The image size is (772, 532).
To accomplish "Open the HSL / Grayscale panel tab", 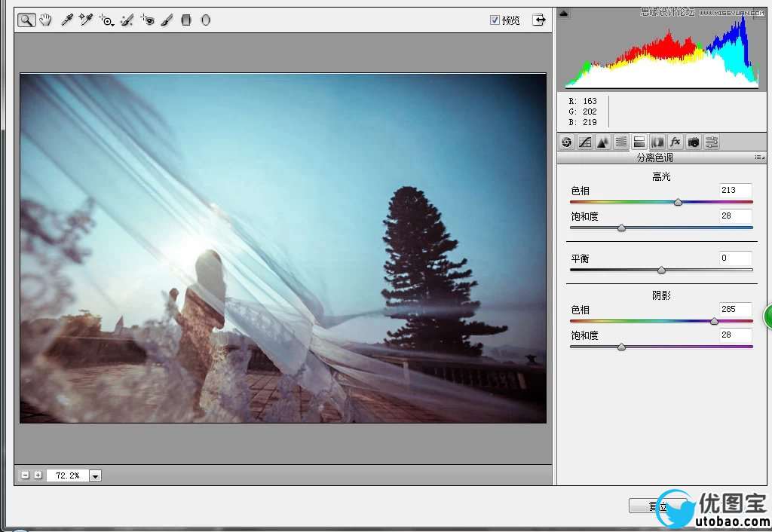I will pos(621,142).
